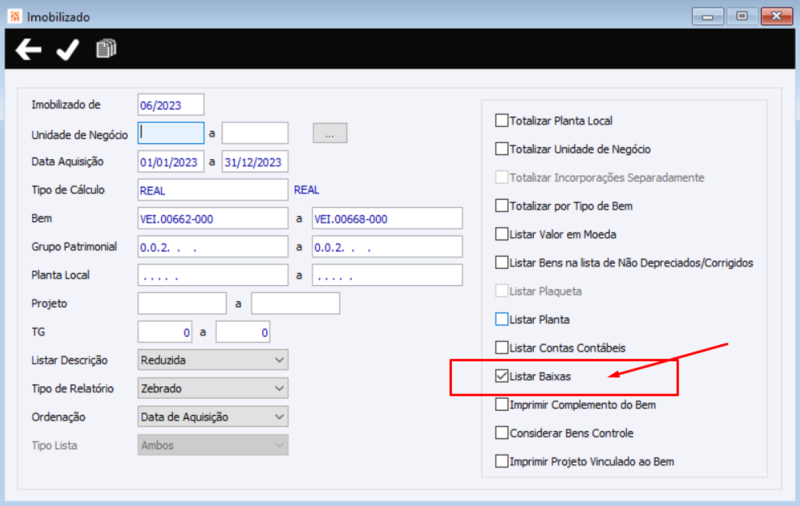Click the first TG number field

(165, 332)
